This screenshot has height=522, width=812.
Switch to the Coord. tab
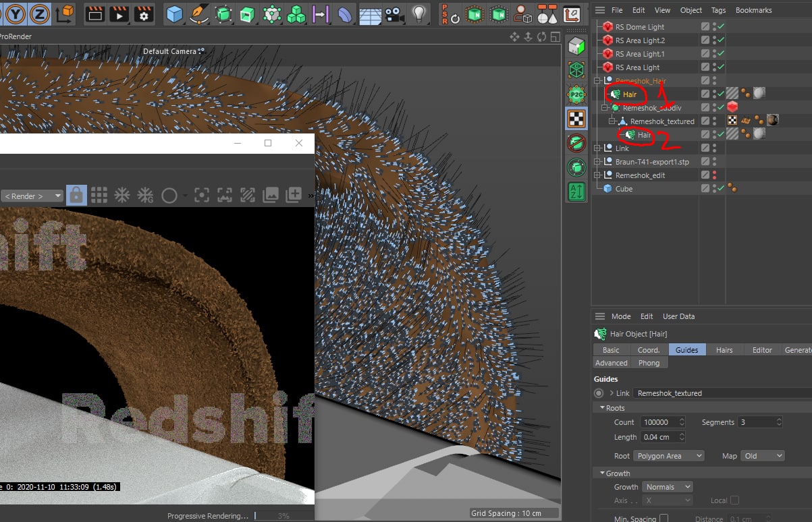point(649,349)
